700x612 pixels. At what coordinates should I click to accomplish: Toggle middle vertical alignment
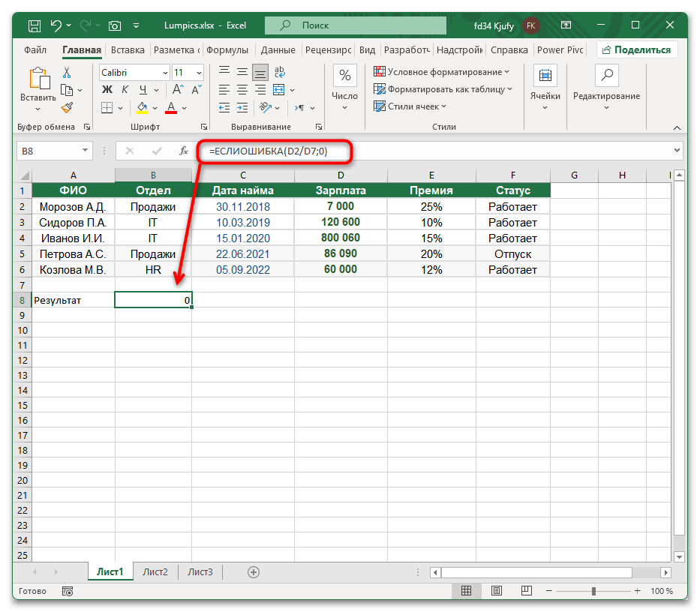click(242, 71)
